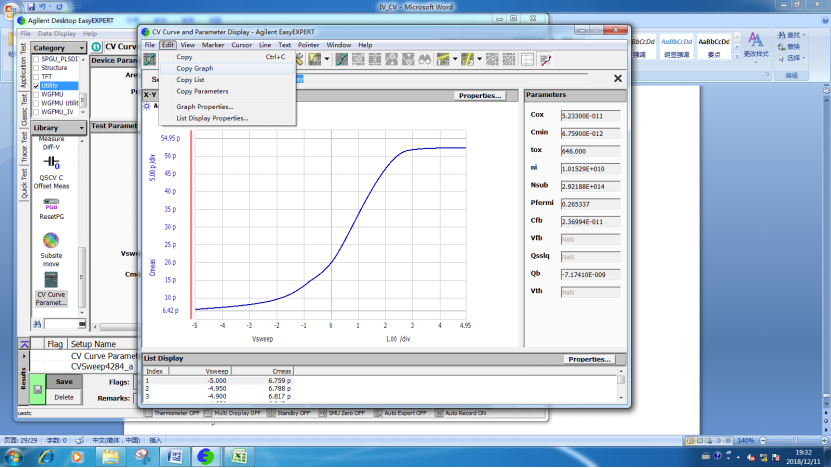This screenshot has width=831, height=468.
Task: Click the List Display vertical scrollbar
Action: [x=621, y=384]
